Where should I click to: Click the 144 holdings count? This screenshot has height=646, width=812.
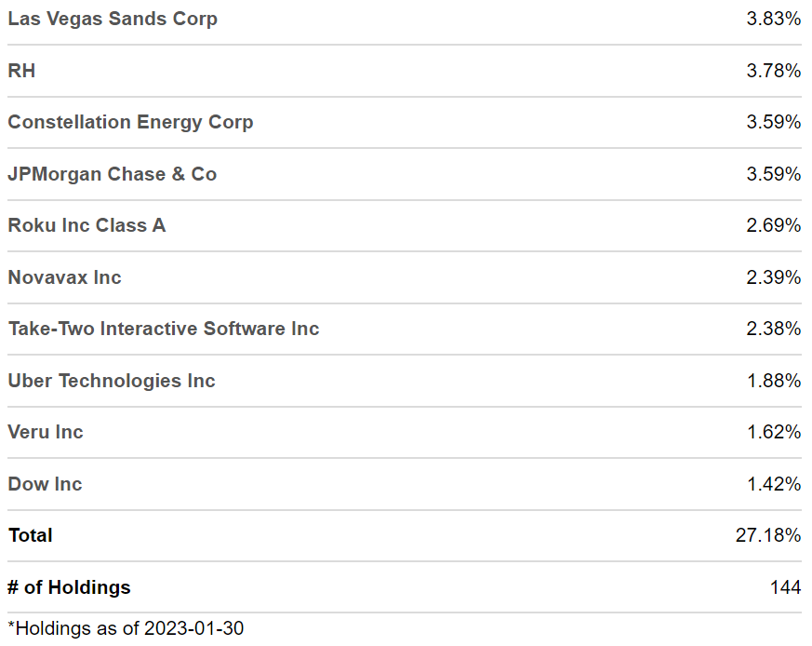coord(785,587)
